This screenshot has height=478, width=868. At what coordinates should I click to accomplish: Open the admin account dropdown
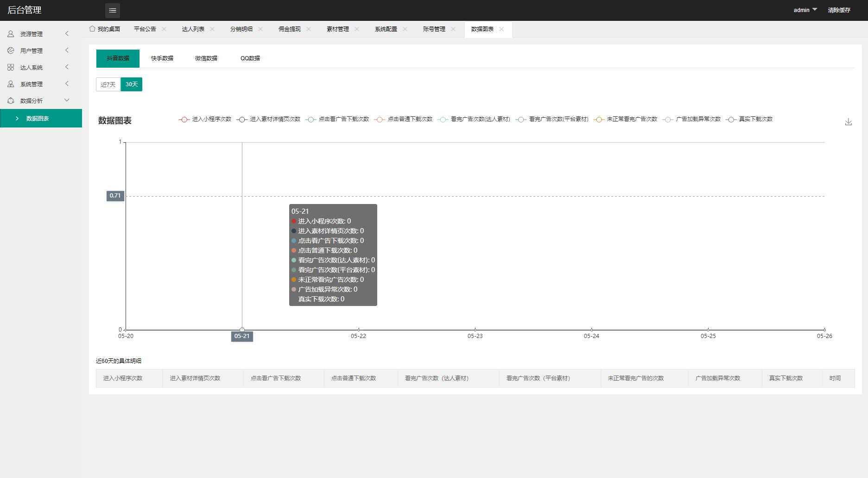point(805,10)
